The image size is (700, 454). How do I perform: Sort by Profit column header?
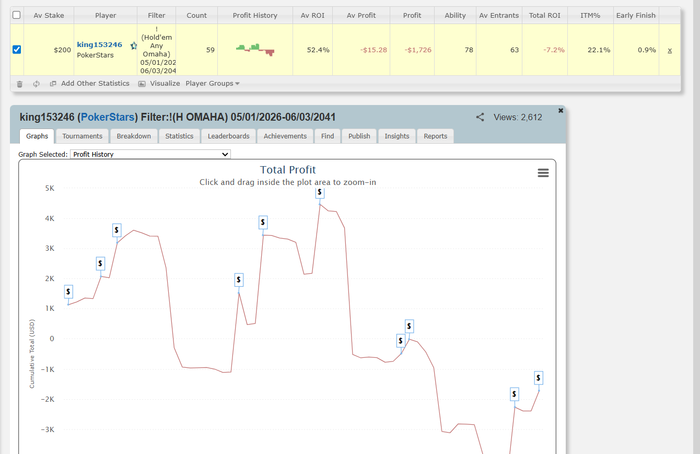click(x=412, y=15)
